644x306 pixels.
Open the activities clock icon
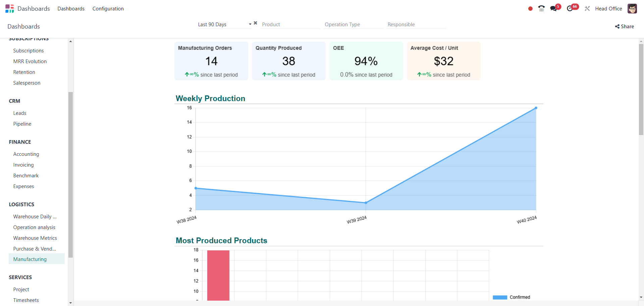pyautogui.click(x=570, y=8)
